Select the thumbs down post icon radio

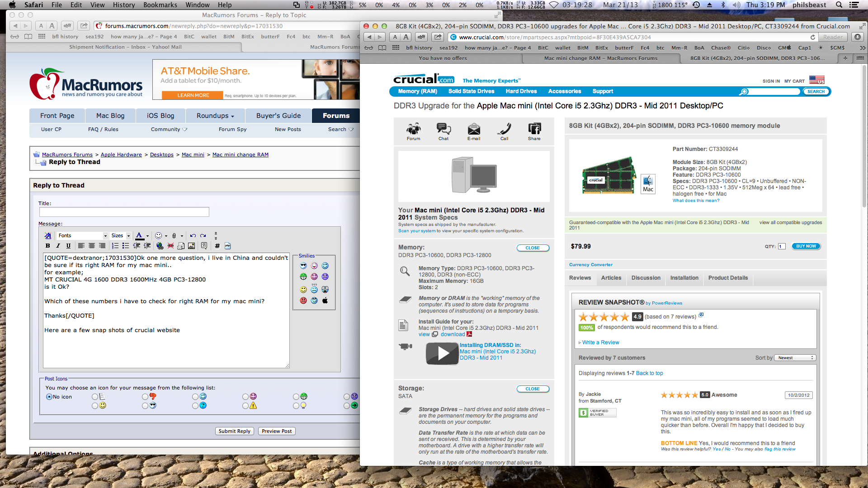[x=145, y=397]
